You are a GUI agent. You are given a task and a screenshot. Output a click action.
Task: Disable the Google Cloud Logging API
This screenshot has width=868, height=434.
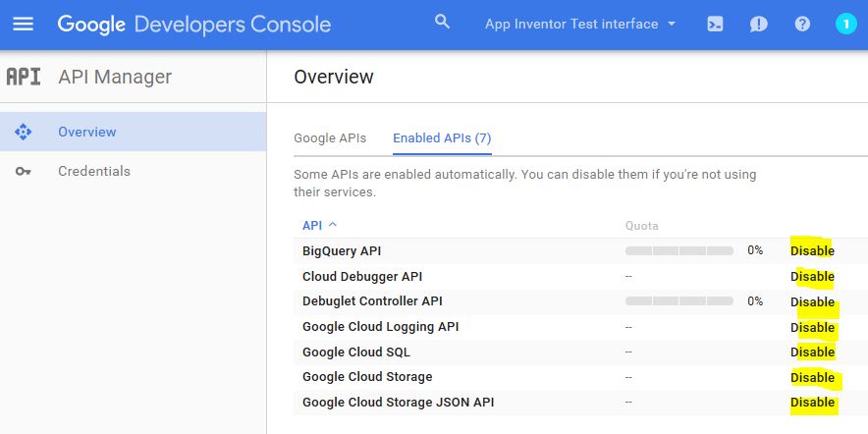[812, 327]
